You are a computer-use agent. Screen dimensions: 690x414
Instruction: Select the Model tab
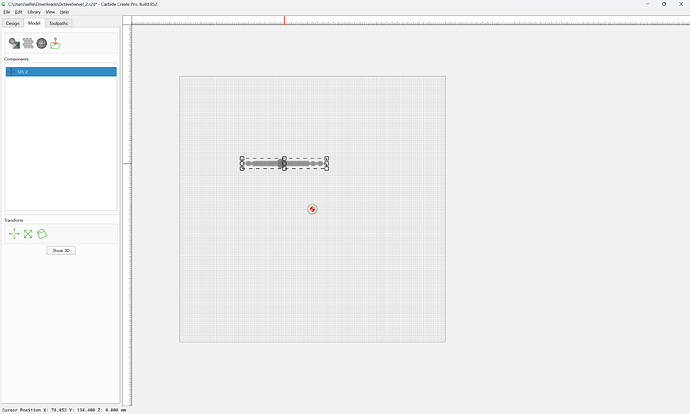coord(34,23)
